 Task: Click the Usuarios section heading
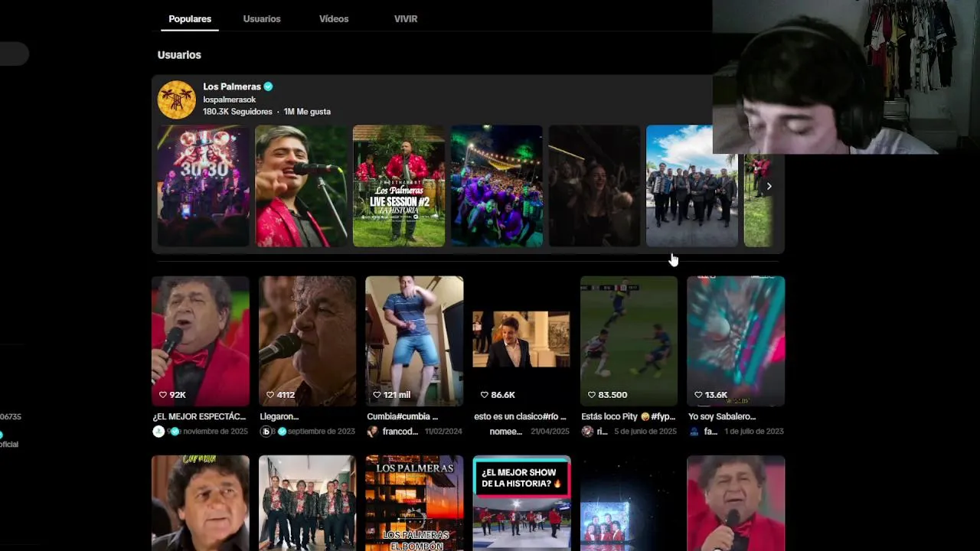(x=179, y=55)
